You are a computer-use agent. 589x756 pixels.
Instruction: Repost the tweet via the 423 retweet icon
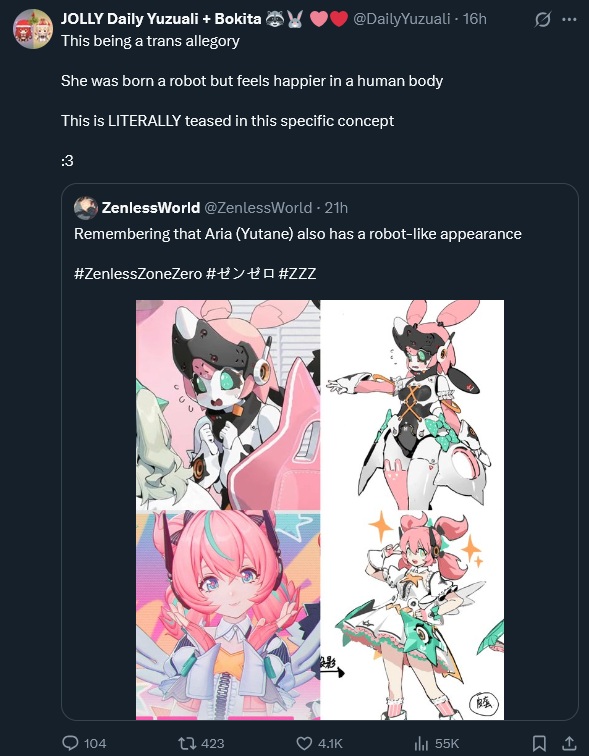187,743
